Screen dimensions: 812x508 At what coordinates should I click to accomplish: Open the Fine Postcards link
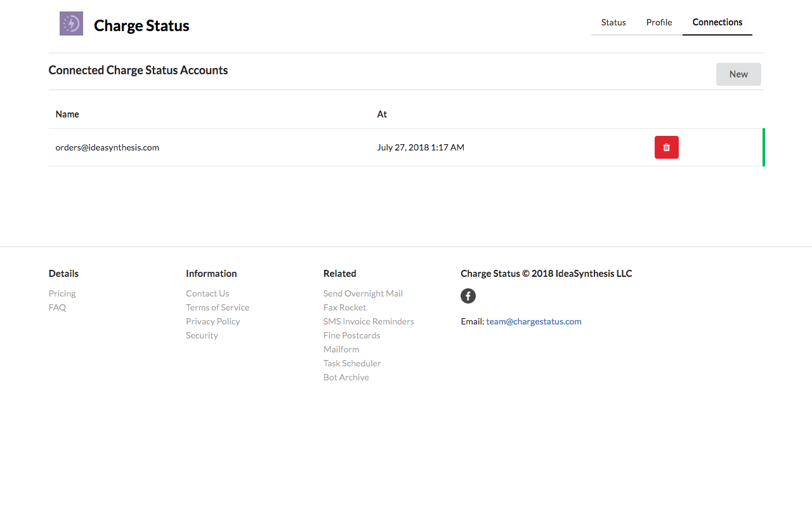point(352,335)
